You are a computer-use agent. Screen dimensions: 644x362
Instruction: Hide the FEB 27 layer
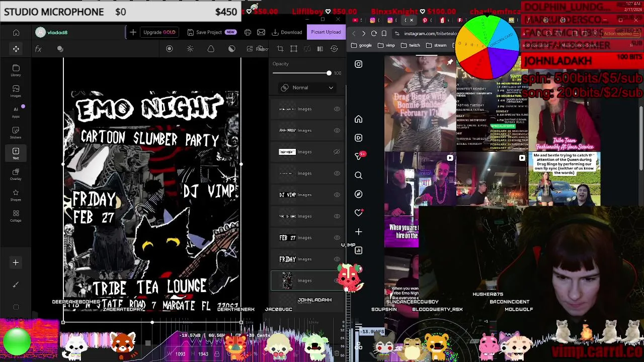(x=337, y=238)
